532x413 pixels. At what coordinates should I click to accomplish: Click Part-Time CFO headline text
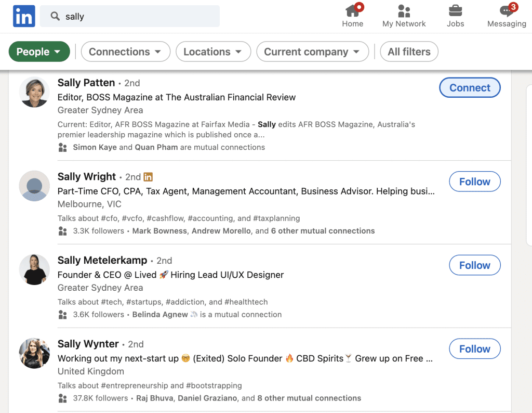point(246,191)
